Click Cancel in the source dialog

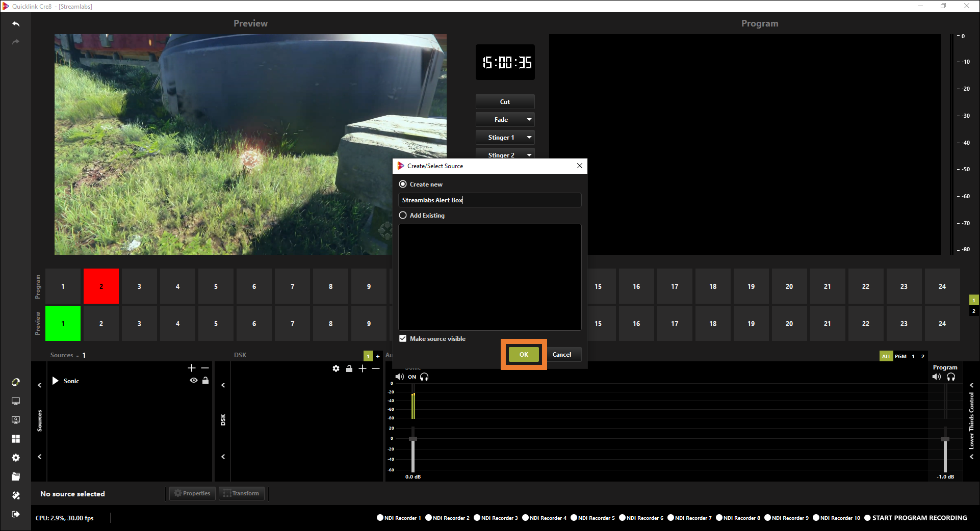pos(561,355)
